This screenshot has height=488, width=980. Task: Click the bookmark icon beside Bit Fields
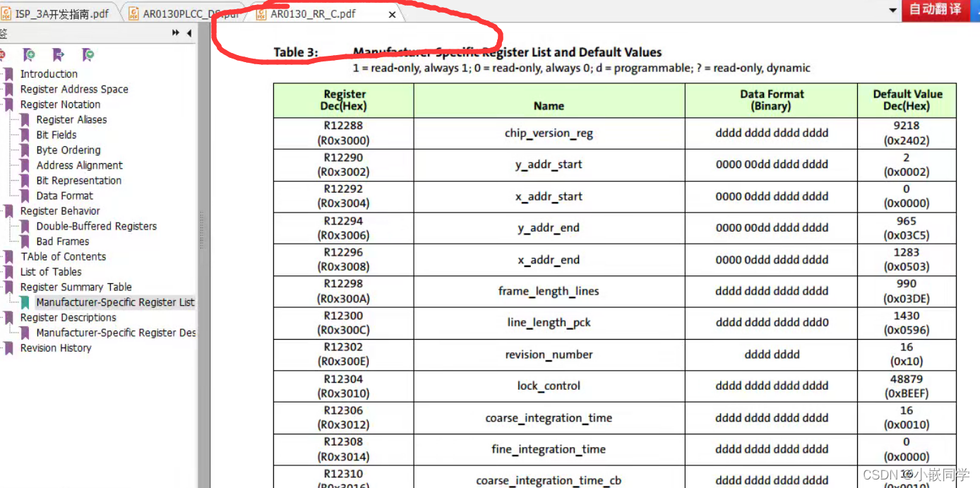[25, 135]
